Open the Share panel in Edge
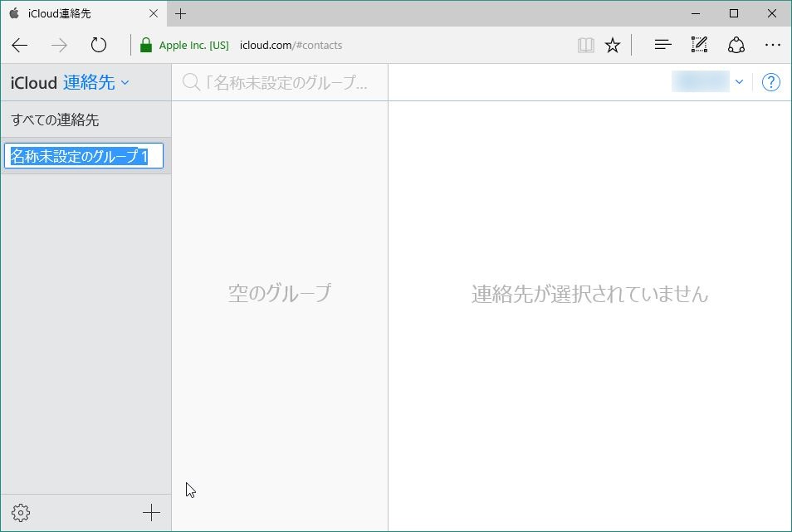 (x=736, y=46)
